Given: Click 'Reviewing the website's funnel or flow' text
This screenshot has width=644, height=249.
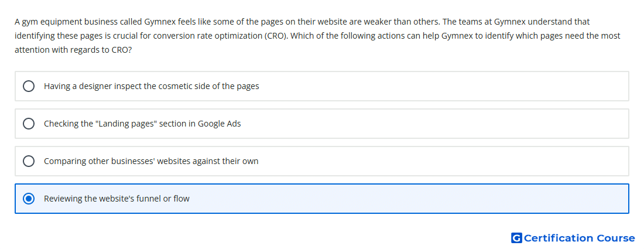Looking at the screenshot, I should [x=117, y=199].
